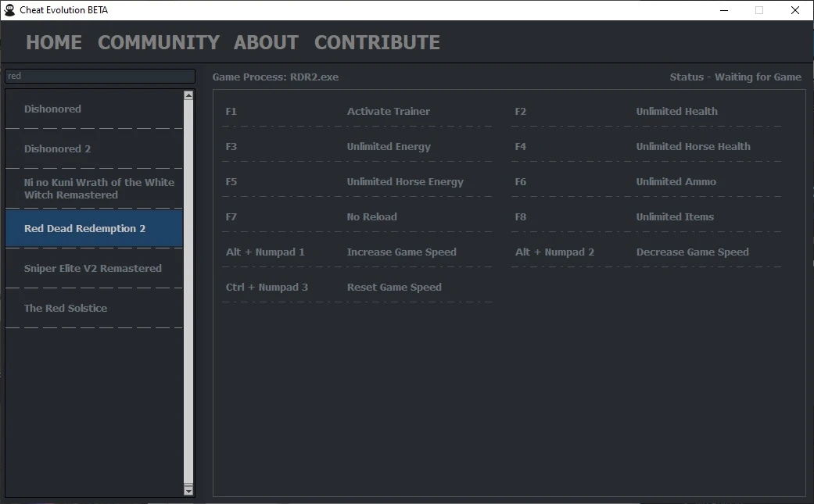This screenshot has height=504, width=814.
Task: Click the F7 hotkey label
Action: [231, 216]
